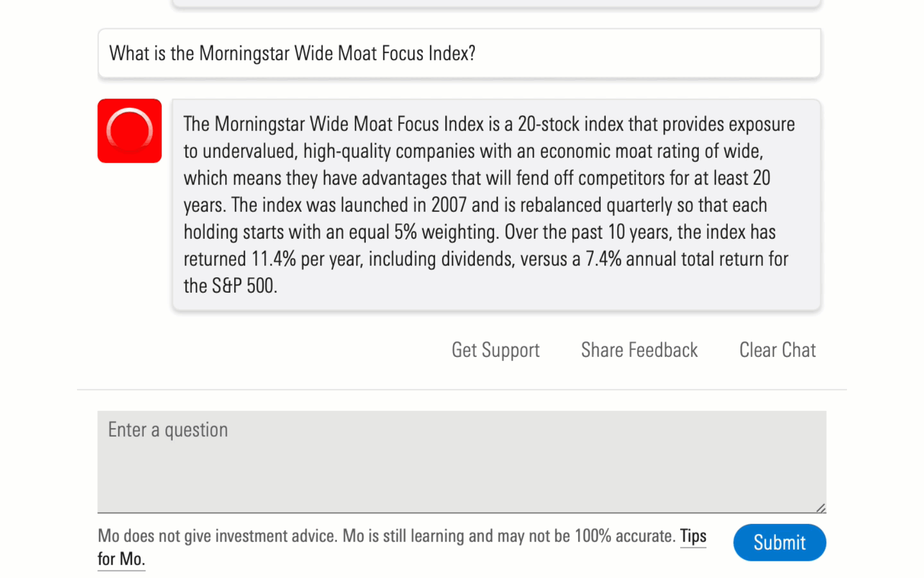The width and height of the screenshot is (924, 578).
Task: Click "2007" launch year in the answer
Action: click(x=449, y=205)
